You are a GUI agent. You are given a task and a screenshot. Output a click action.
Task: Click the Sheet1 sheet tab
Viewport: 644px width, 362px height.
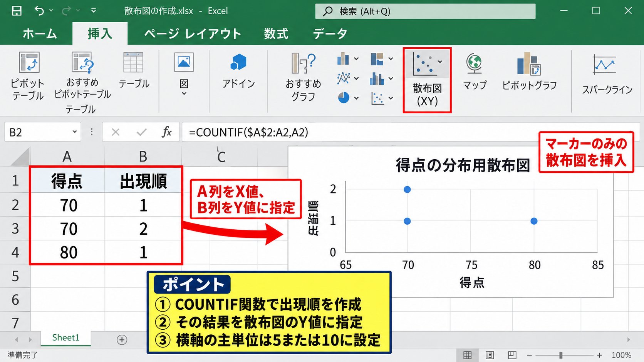coord(66,338)
